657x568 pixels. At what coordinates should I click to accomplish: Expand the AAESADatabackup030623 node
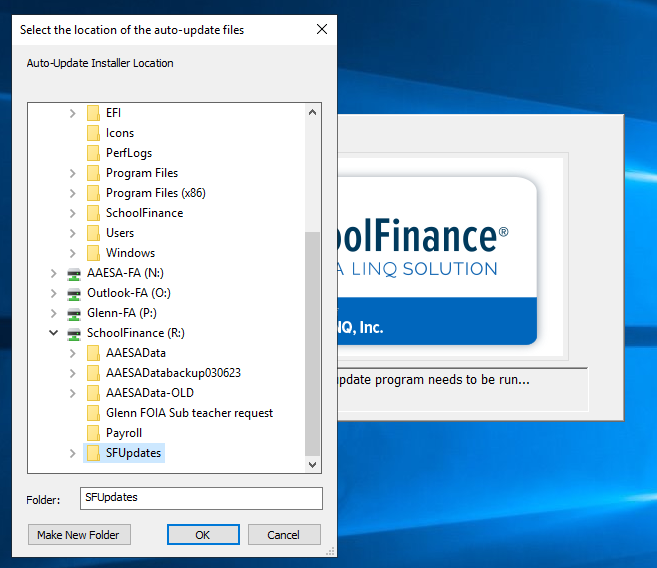point(72,373)
